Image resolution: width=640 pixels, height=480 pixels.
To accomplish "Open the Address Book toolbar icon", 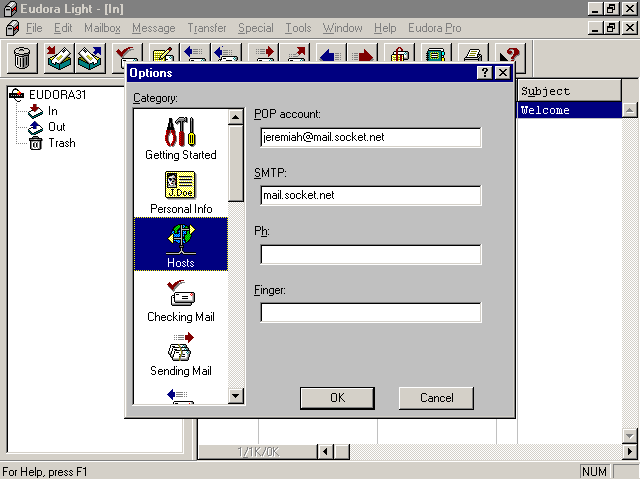I will point(435,53).
